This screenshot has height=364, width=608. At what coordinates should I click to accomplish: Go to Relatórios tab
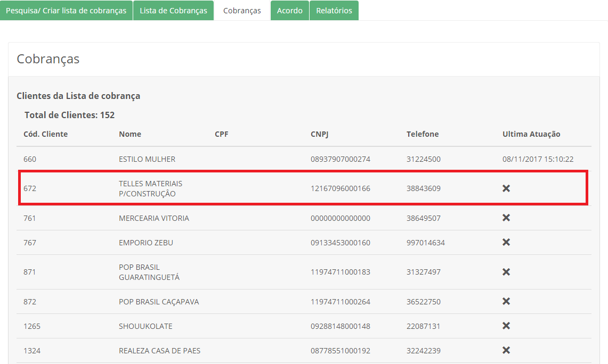coord(334,11)
